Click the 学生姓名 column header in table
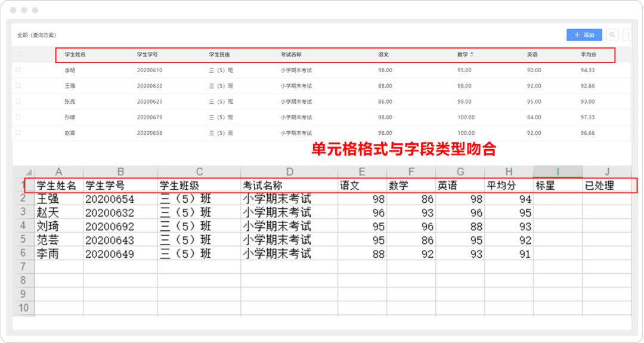 (75, 54)
